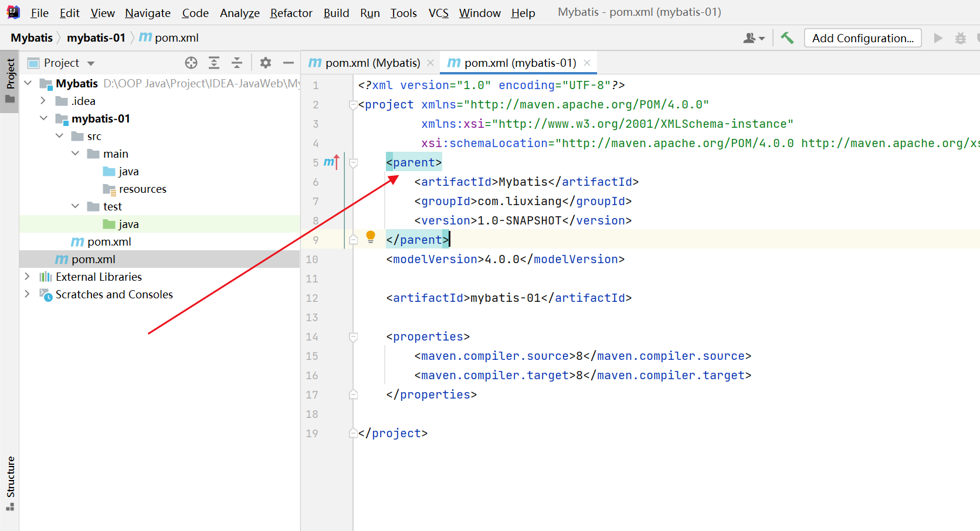Toggle the Project tool window side tab

tap(10, 81)
